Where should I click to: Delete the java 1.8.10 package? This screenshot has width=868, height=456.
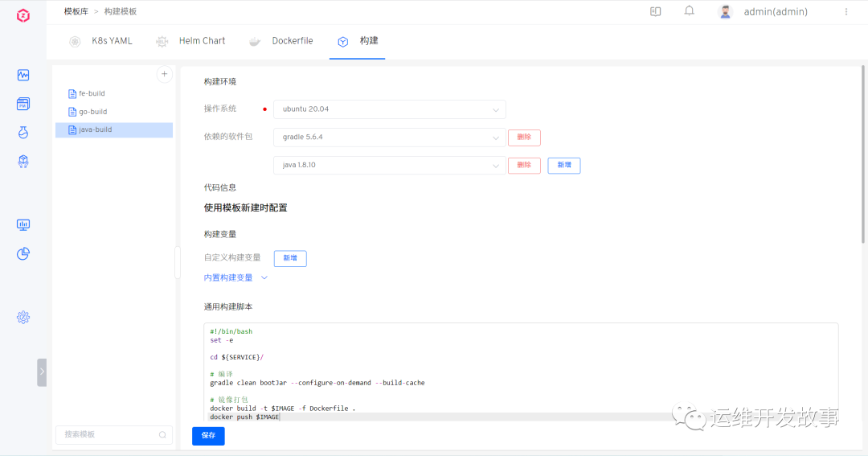point(524,165)
